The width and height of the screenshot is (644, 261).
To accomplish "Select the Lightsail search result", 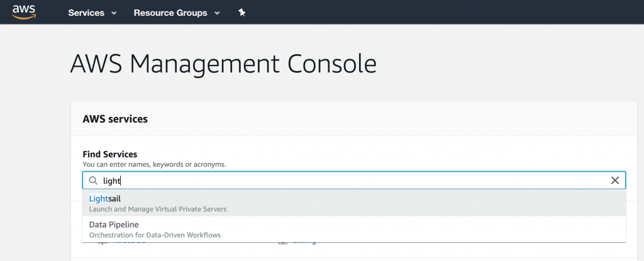I will click(x=354, y=203).
